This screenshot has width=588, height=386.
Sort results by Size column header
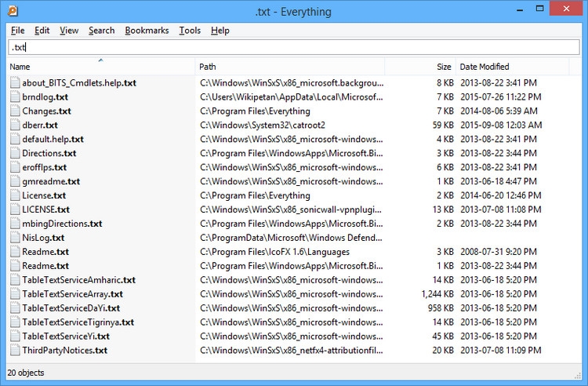tap(420, 67)
